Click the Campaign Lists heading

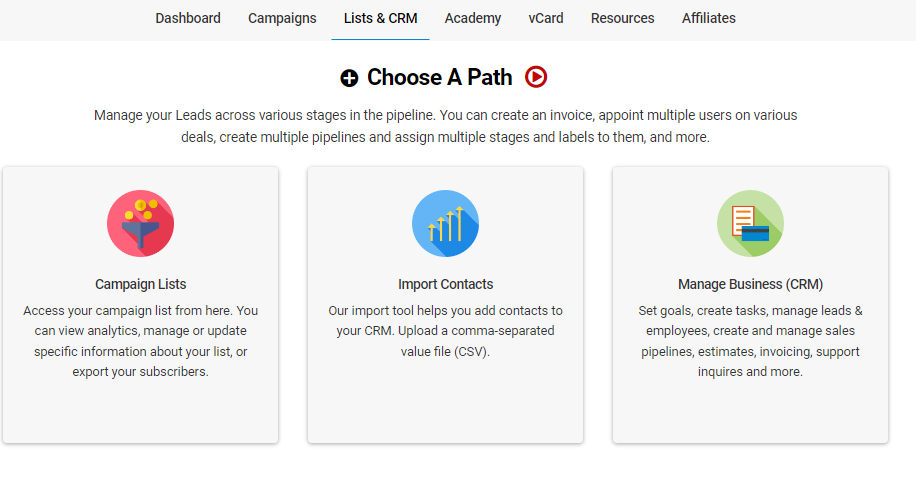141,284
